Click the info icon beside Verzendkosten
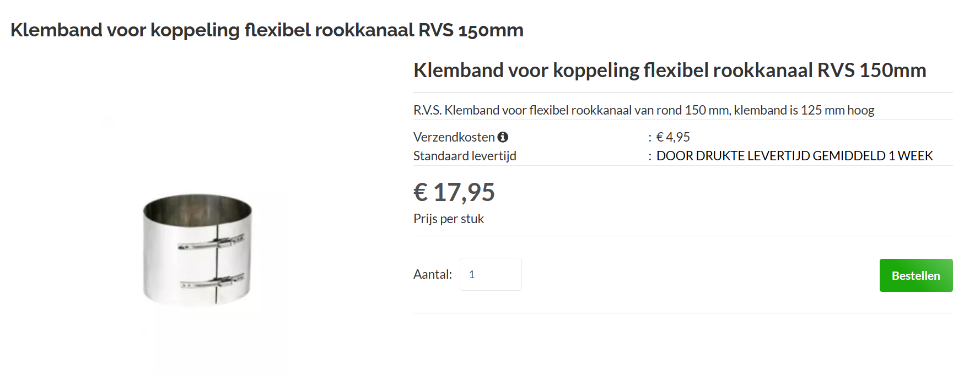Viewport: 980px width, 374px height. pyautogui.click(x=503, y=137)
